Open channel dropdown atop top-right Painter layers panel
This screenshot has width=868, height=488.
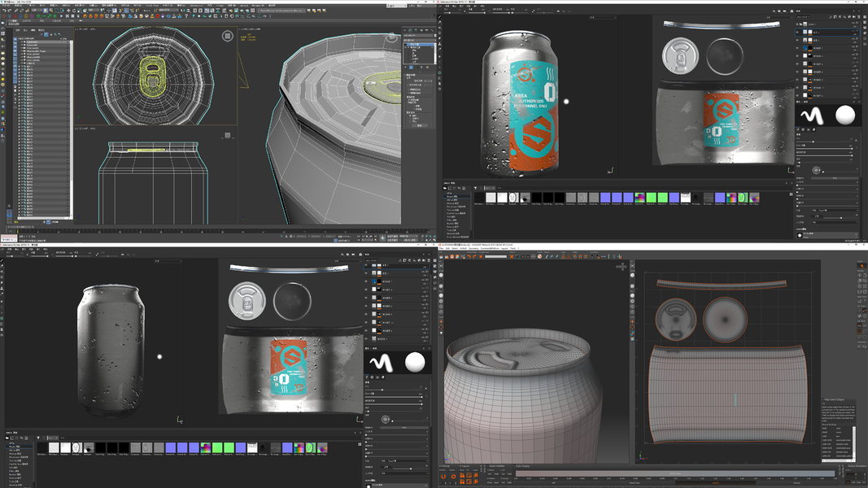coord(803,16)
